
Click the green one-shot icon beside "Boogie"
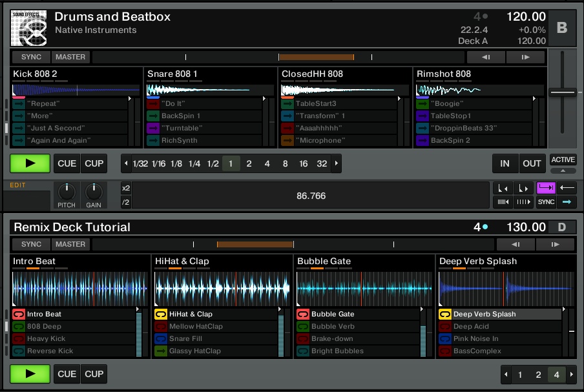click(x=422, y=103)
